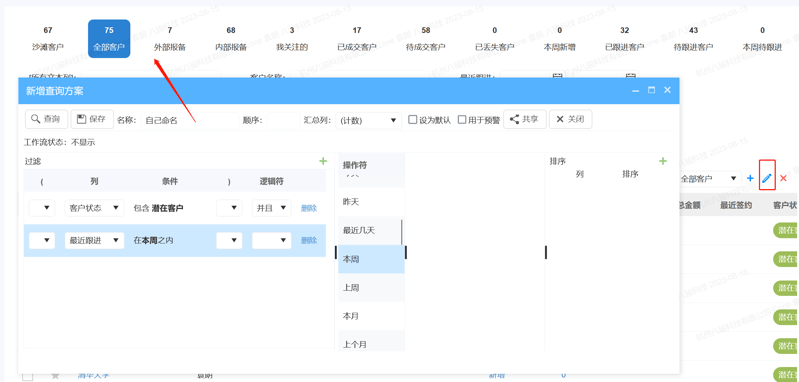Screen dimensions: 799x382
Task: Click the 共享 share button
Action: (525, 119)
